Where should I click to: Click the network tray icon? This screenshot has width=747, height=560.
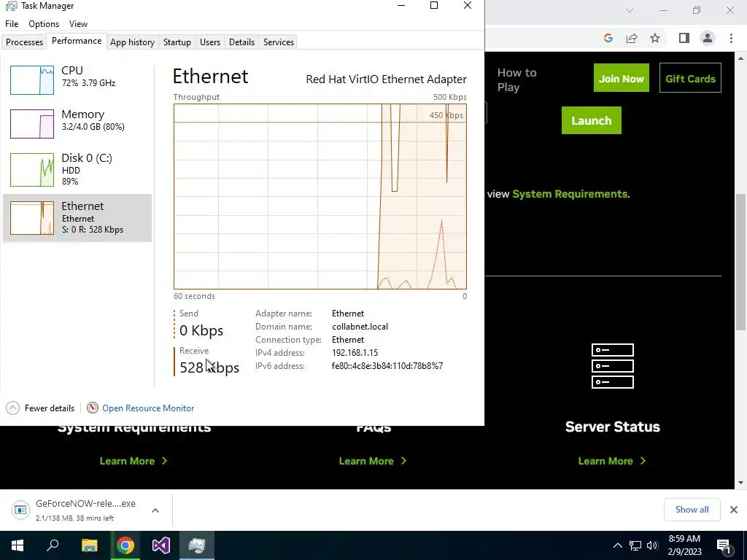click(635, 545)
